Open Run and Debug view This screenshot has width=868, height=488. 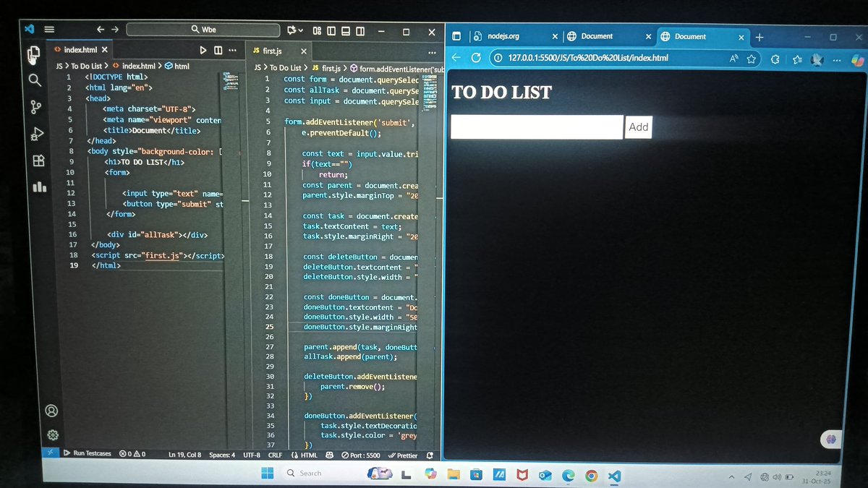[x=37, y=134]
